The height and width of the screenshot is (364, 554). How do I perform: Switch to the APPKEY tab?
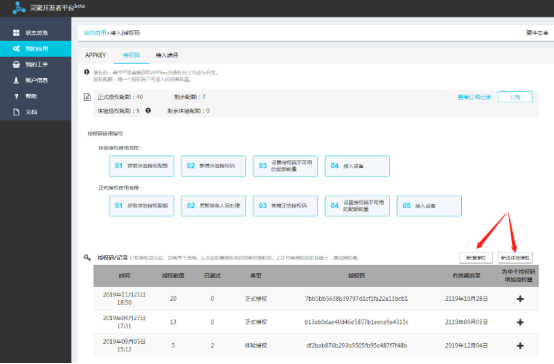click(95, 55)
